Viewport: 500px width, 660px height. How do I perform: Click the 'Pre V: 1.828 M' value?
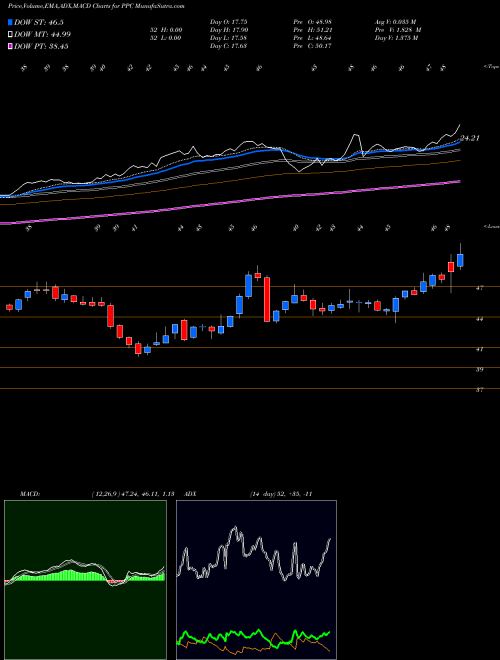[398, 30]
